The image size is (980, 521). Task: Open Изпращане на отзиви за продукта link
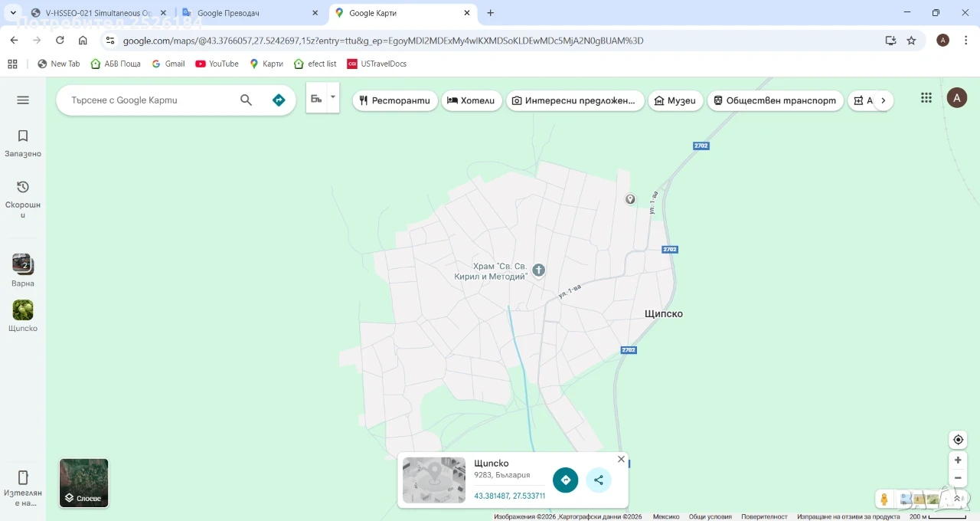pyautogui.click(x=848, y=516)
